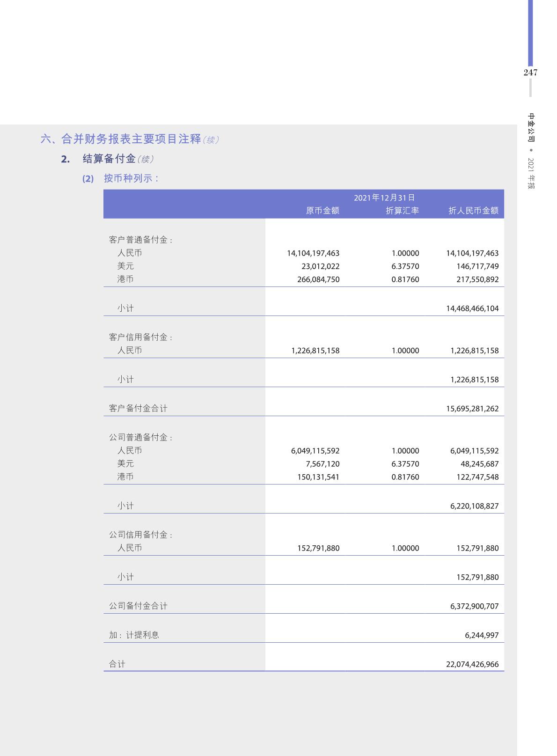The height and width of the screenshot is (756, 557).
Task: Click the grand total 22,074,426,966
Action: (x=472, y=664)
